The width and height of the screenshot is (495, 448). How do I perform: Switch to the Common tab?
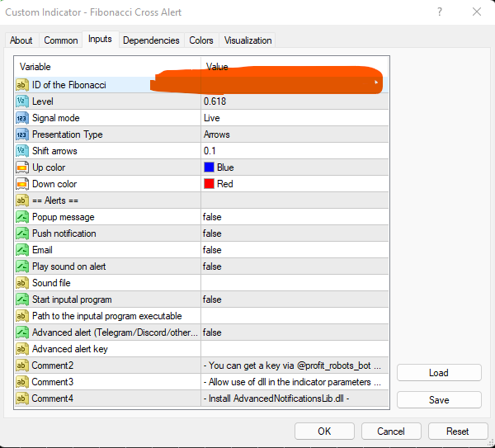tap(60, 40)
